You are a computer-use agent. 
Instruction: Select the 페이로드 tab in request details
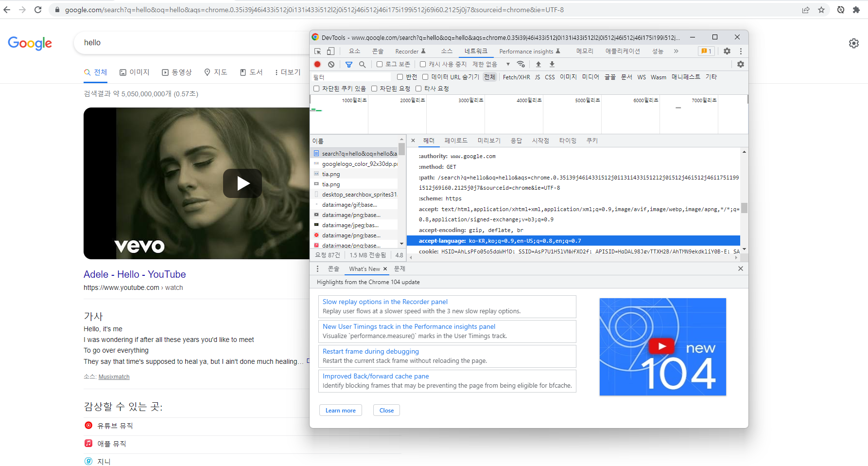(x=456, y=141)
